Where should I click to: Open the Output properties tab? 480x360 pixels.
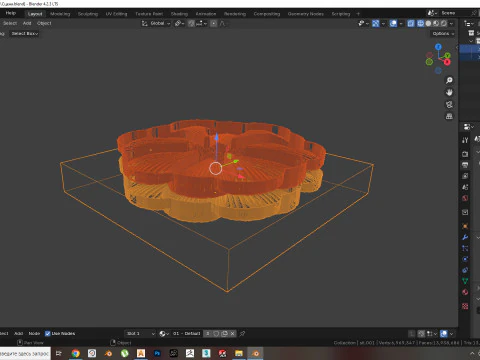point(465,165)
